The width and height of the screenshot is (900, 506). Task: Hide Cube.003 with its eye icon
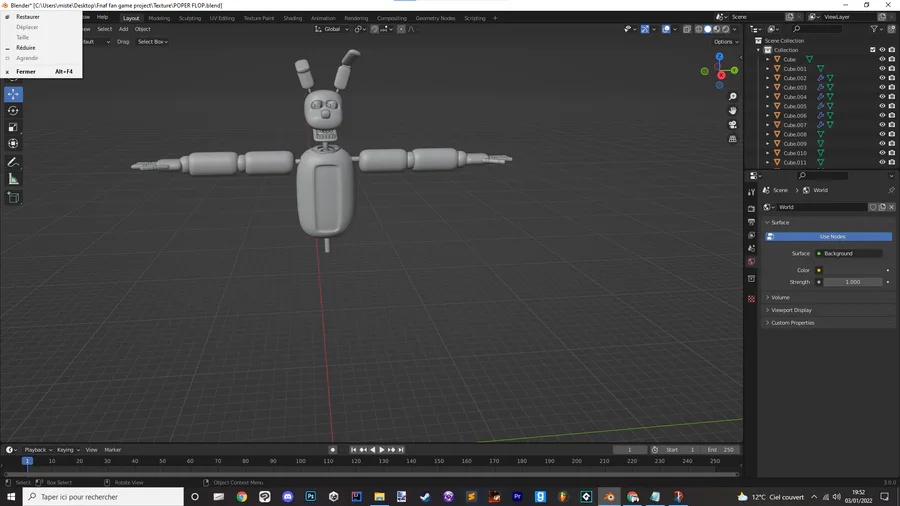[882, 87]
